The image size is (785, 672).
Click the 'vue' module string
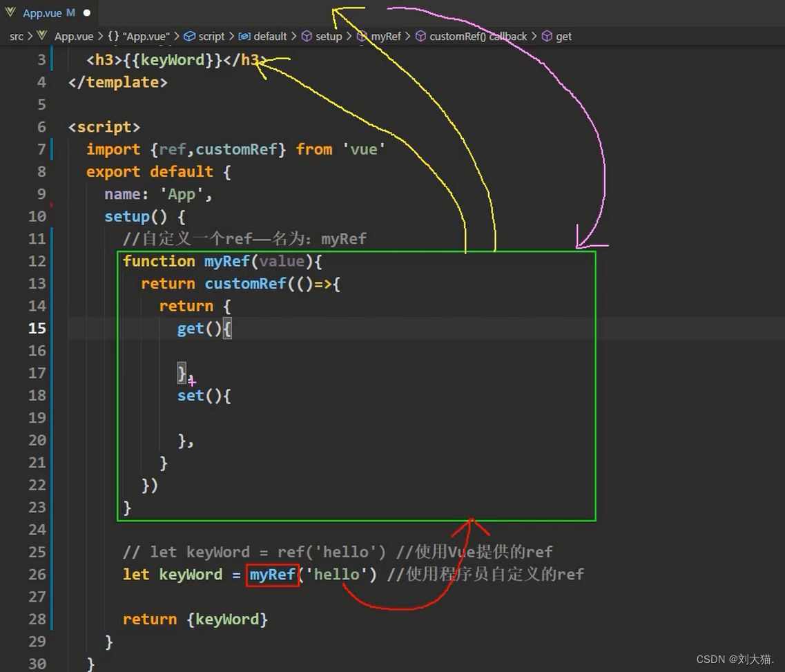[364, 149]
